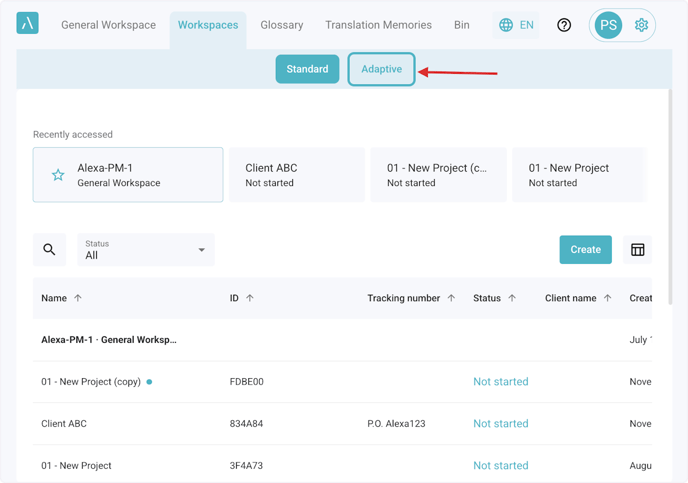Screen dimensions: 688x483
Task: Open settings via the gear icon
Action: click(x=641, y=25)
